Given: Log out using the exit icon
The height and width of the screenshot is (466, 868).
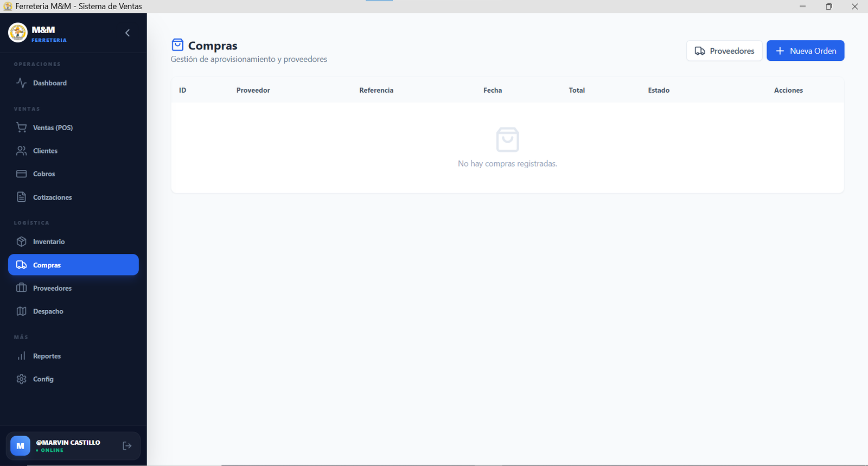Looking at the screenshot, I should [x=127, y=446].
